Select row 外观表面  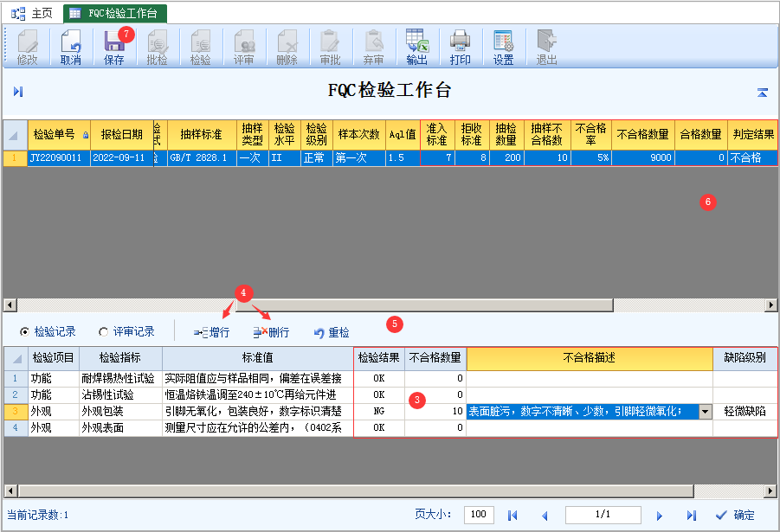click(390, 427)
